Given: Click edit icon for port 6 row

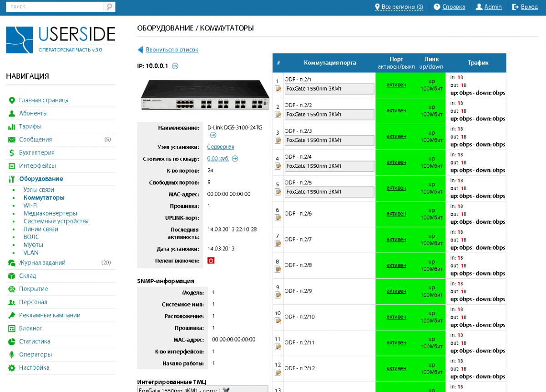Looking at the screenshot, I should [278, 218].
